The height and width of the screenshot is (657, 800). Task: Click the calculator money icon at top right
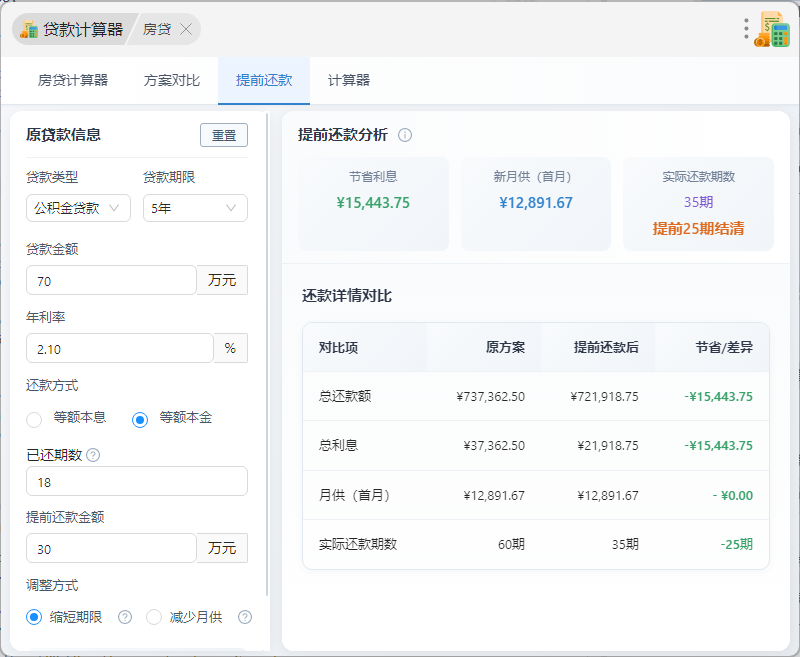(772, 29)
